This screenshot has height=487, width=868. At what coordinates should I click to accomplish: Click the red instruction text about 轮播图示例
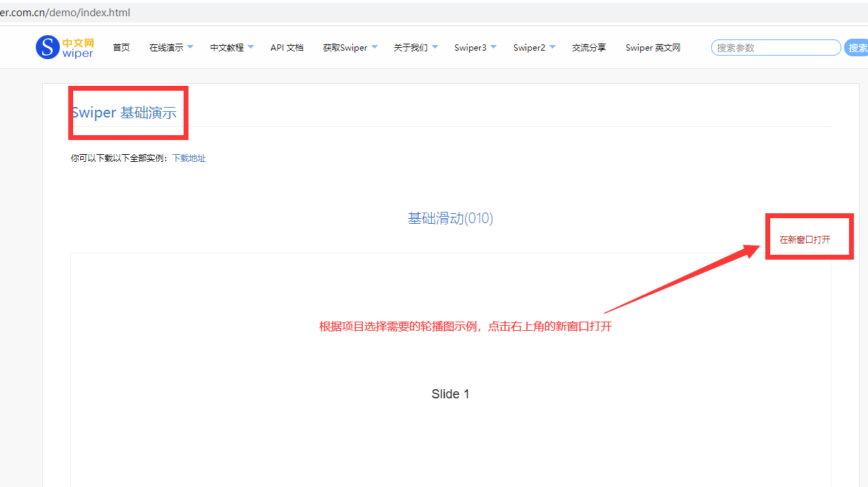click(464, 326)
